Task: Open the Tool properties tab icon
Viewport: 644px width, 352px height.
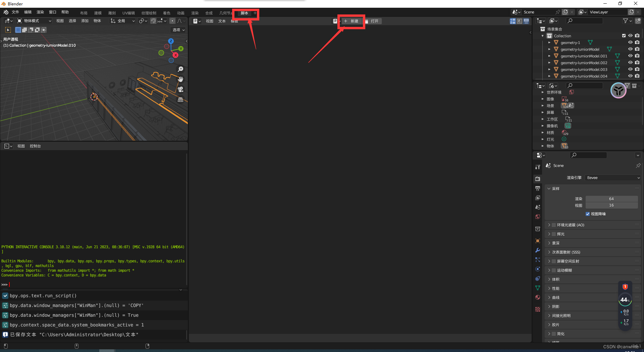Action: point(538,167)
